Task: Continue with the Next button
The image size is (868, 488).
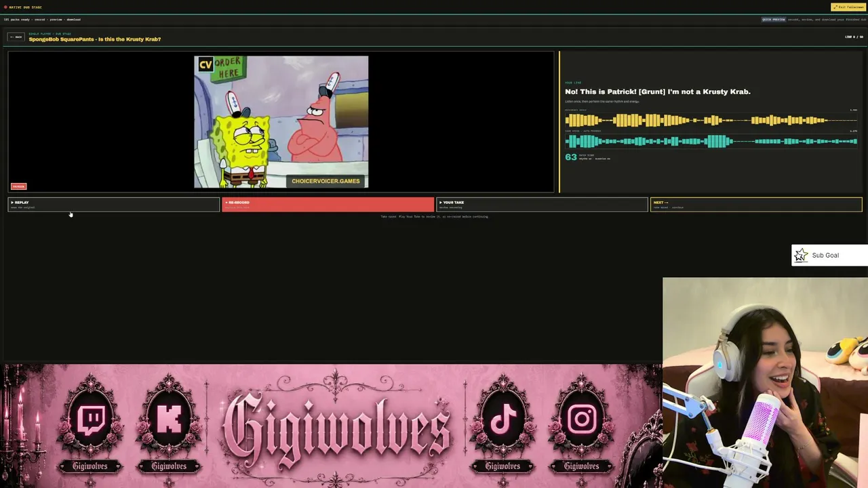Action: (756, 204)
